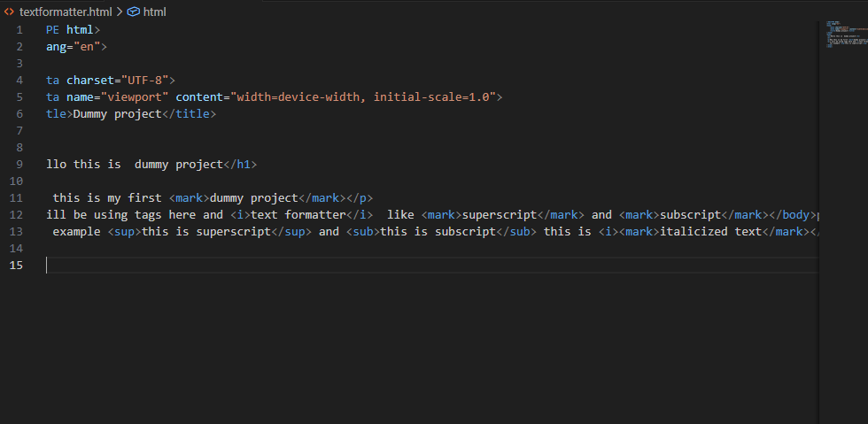This screenshot has height=424, width=868.
Task: Click "superscript" inside mark on line 12
Action: point(500,215)
